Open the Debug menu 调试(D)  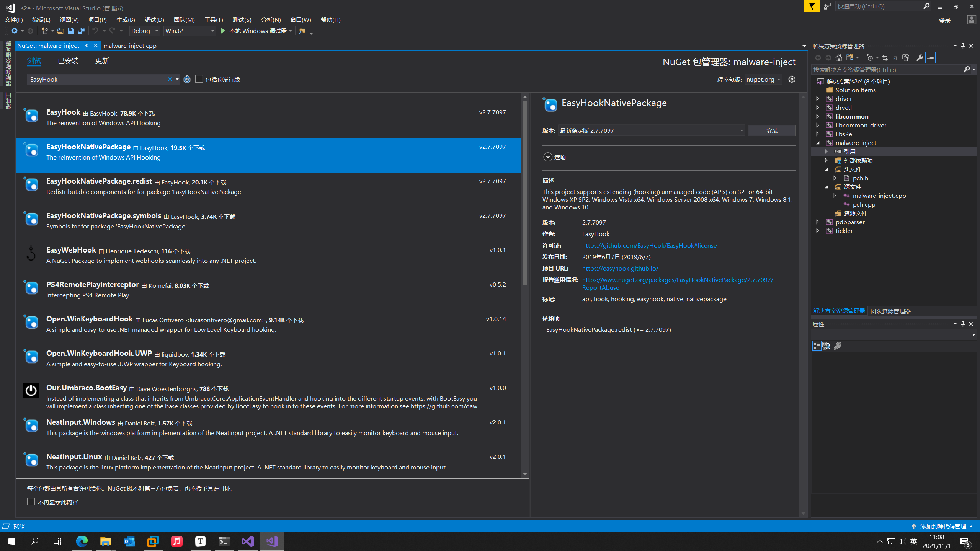154,20
